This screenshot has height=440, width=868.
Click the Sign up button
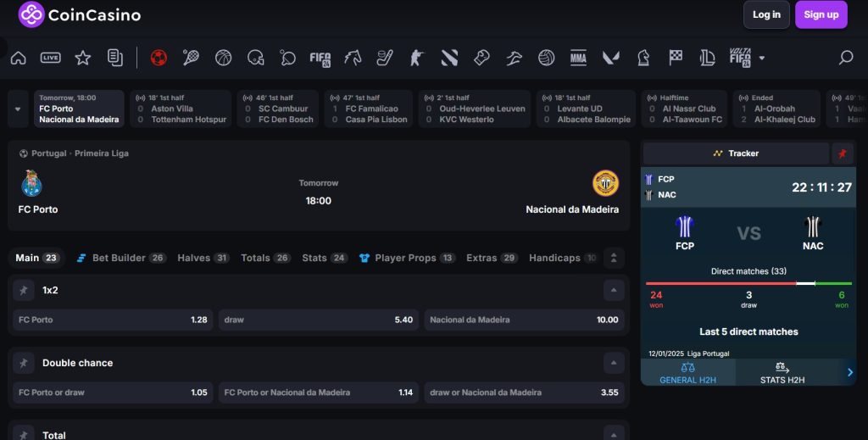click(x=821, y=15)
